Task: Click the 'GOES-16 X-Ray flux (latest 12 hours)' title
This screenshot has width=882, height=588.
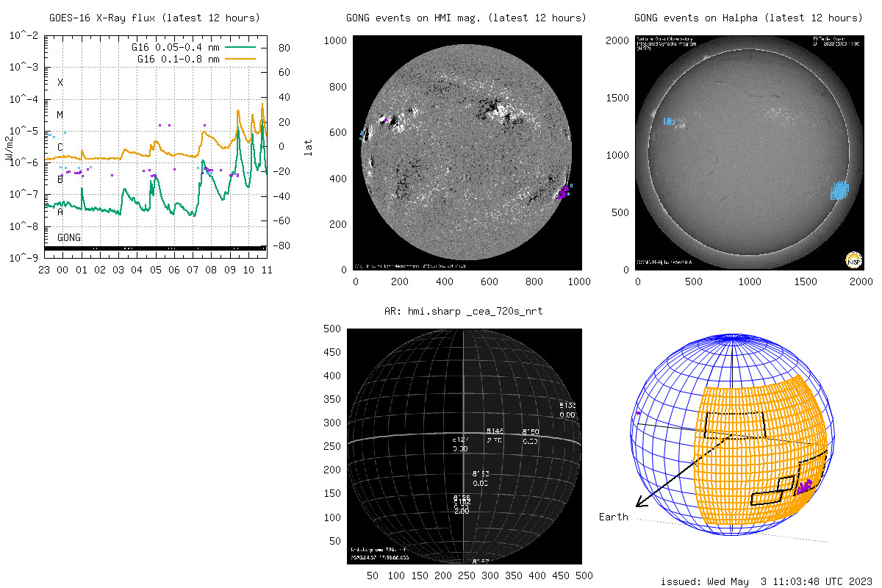Action: 154,18
